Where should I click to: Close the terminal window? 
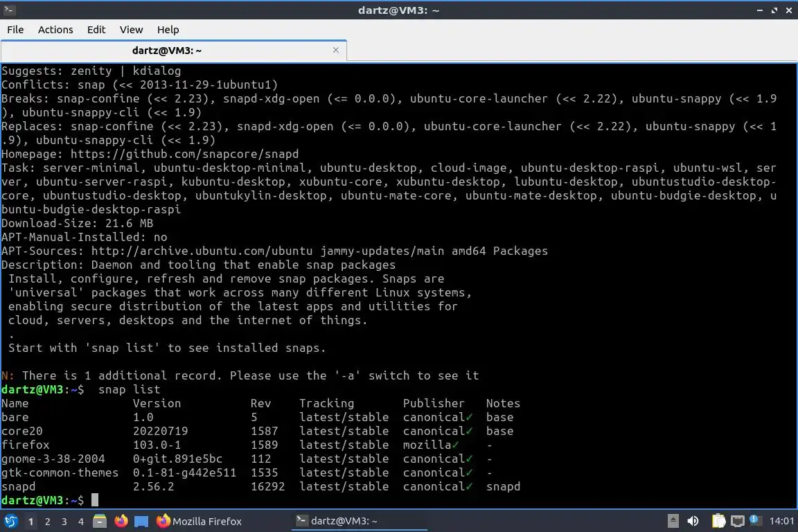[789, 10]
